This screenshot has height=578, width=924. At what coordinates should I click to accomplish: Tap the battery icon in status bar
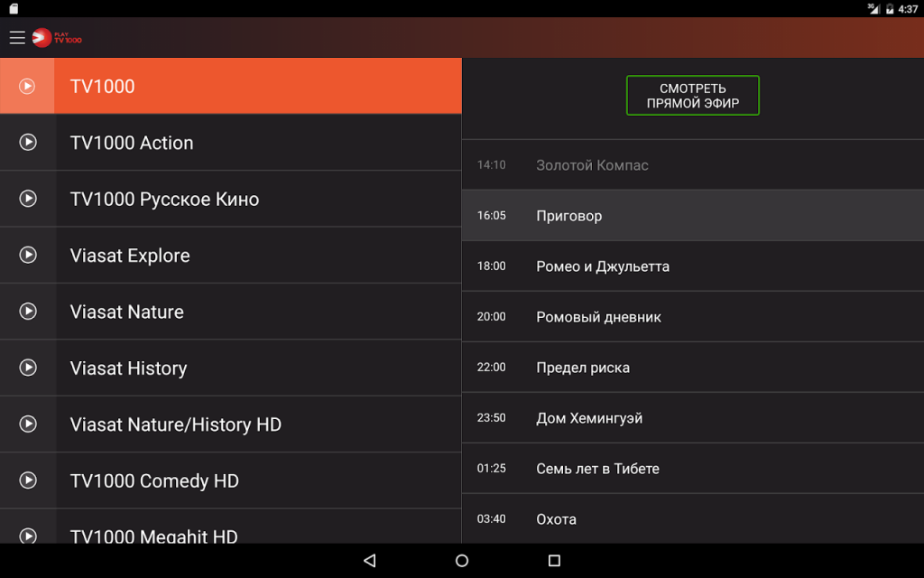pyautogui.click(x=890, y=9)
